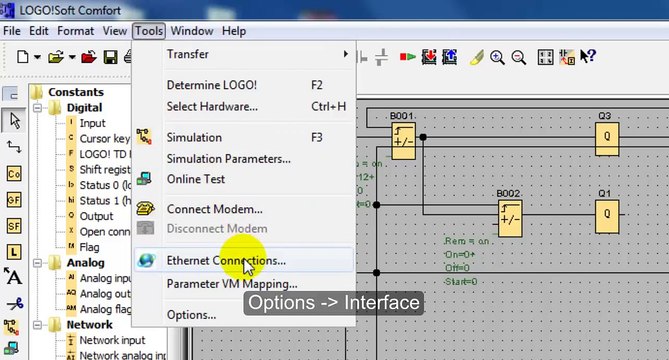Image resolution: width=669 pixels, height=360 pixels.
Task: Click the convert diagram toolbar icon
Action: [567, 57]
